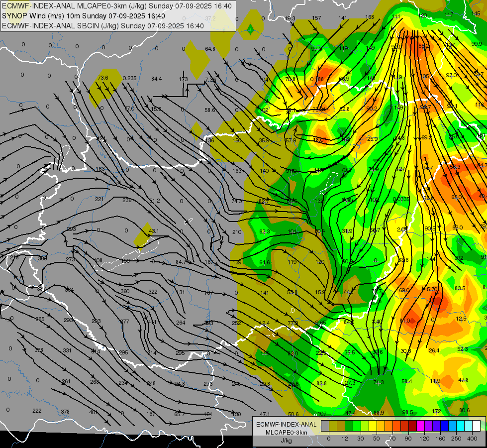Click the map value 360
487x448 pixels.
pyautogui.click(x=125, y=291)
